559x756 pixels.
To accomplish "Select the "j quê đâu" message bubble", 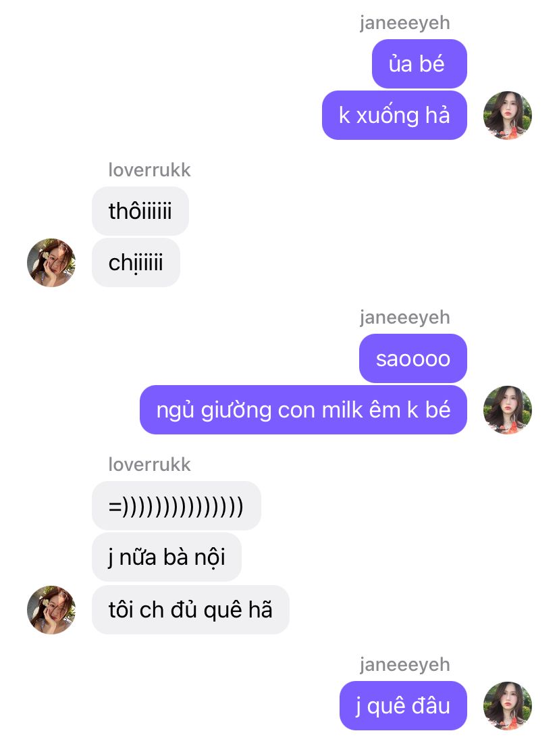I will [403, 705].
